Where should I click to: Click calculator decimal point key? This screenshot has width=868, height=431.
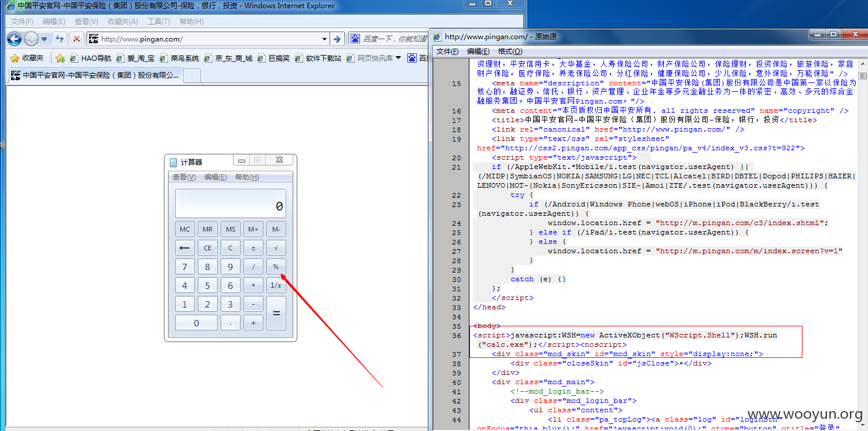[x=231, y=323]
